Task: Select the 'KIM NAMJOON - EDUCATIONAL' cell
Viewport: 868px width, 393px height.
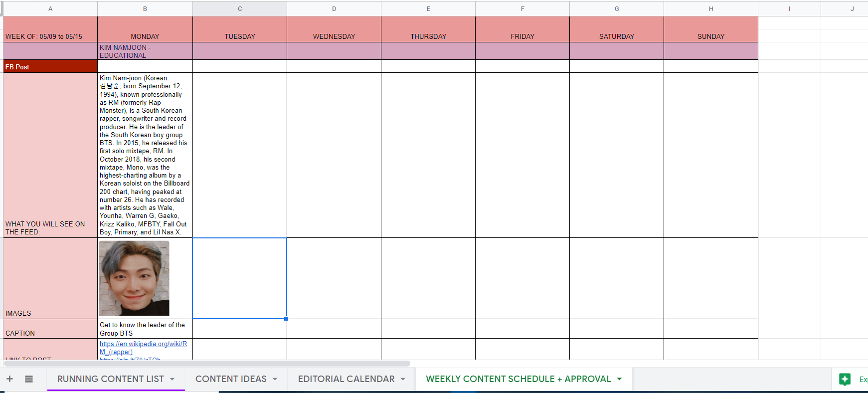Action: pos(145,51)
